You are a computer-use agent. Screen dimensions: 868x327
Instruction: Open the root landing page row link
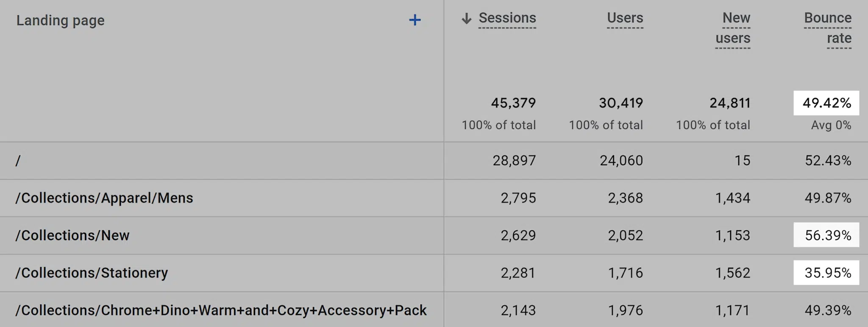18,160
